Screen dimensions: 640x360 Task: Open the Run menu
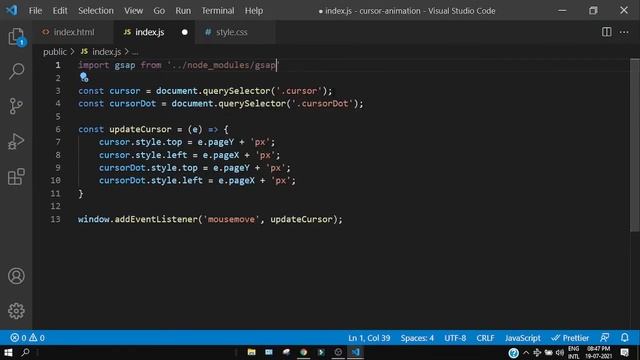coord(183,11)
